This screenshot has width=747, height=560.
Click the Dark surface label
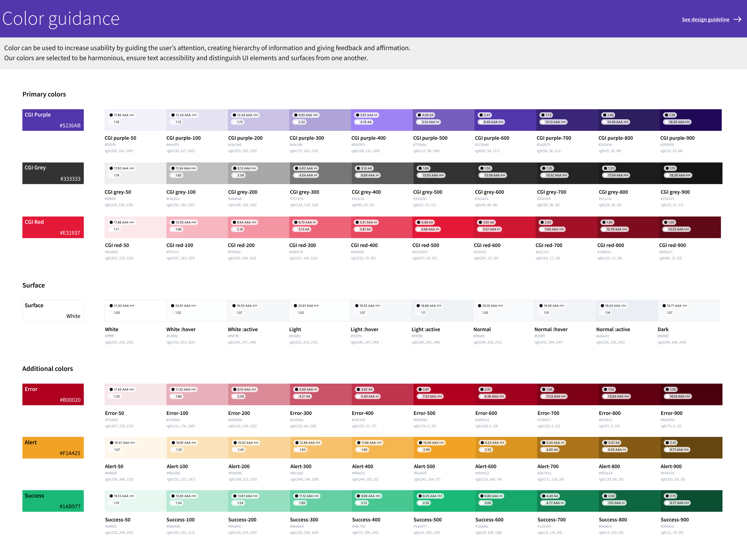663,329
